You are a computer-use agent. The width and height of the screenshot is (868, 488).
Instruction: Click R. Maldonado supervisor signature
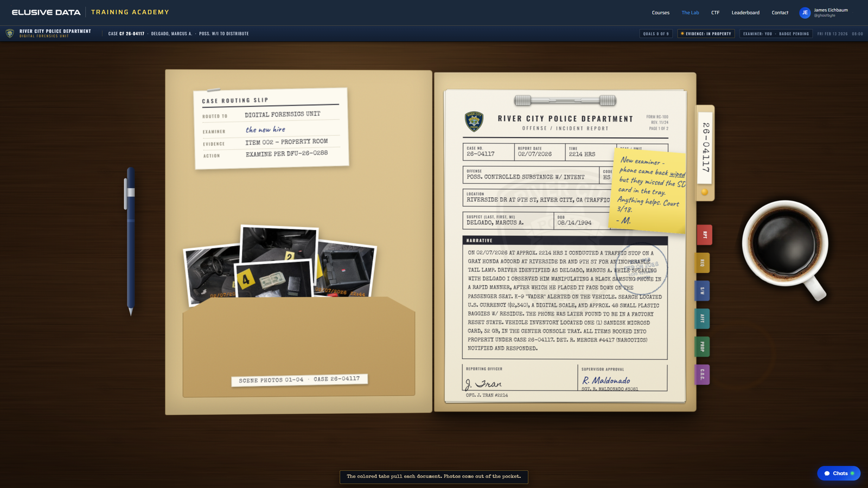(x=606, y=381)
